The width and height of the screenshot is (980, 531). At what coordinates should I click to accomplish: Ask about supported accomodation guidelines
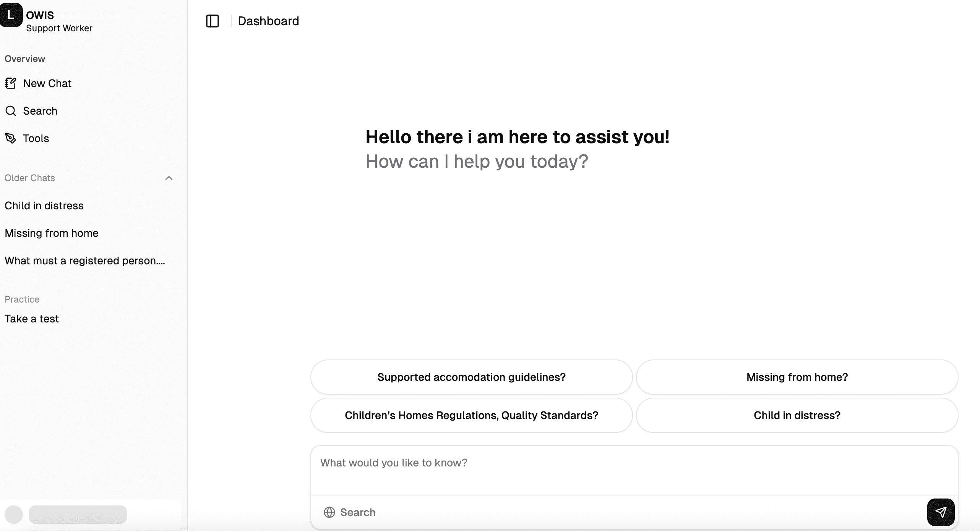[471, 377]
